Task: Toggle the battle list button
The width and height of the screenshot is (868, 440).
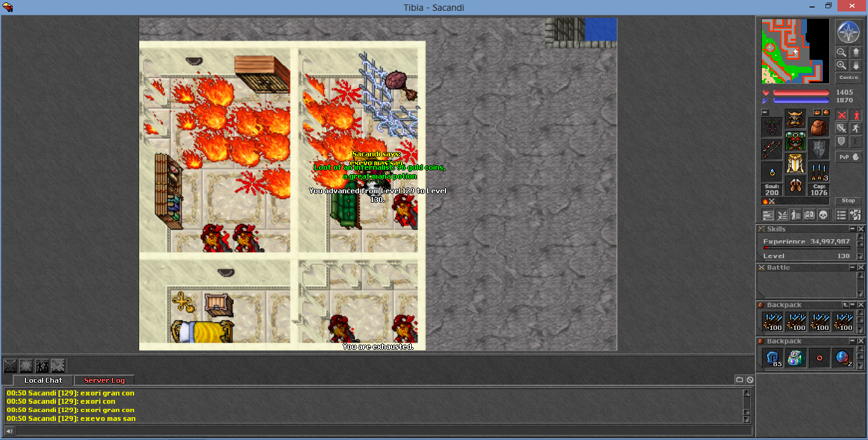Action: point(782,214)
